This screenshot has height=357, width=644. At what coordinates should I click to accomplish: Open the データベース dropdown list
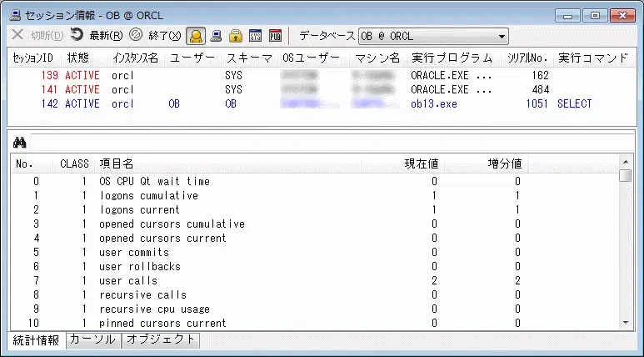pos(502,36)
